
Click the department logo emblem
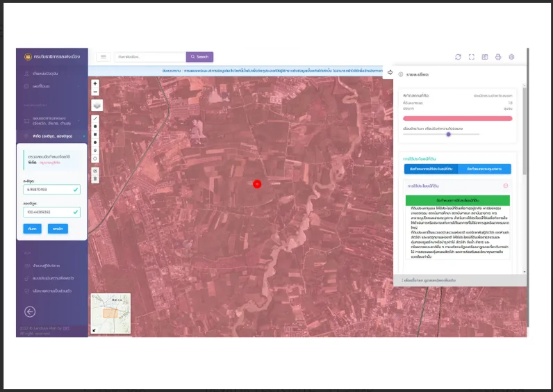click(x=28, y=56)
